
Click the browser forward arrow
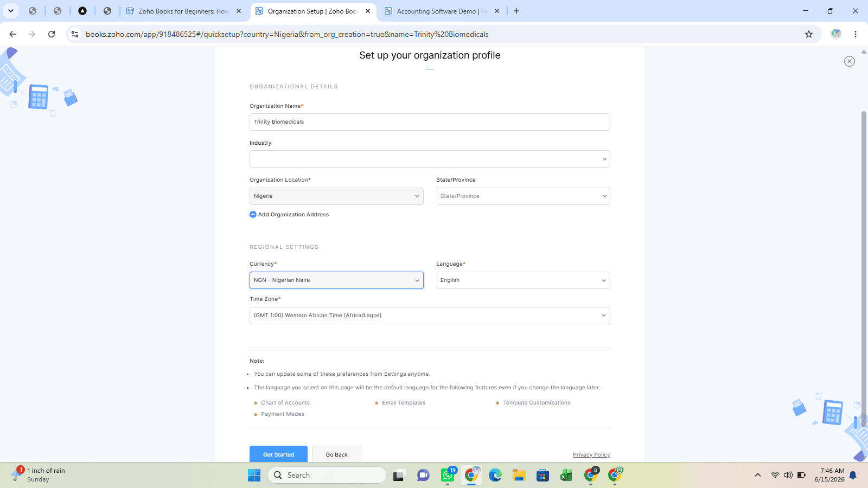click(32, 34)
